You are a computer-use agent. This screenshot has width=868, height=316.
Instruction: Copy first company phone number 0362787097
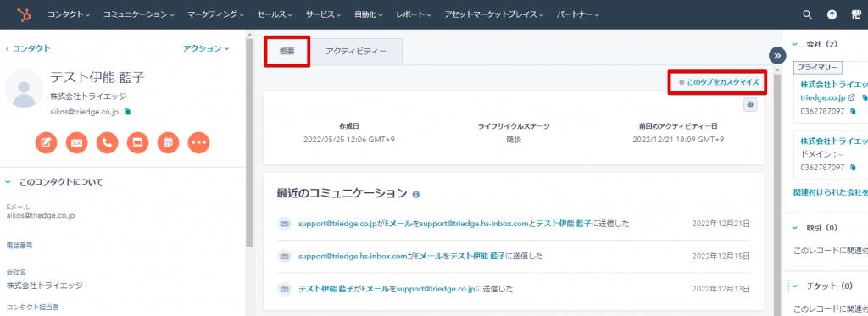pos(853,111)
